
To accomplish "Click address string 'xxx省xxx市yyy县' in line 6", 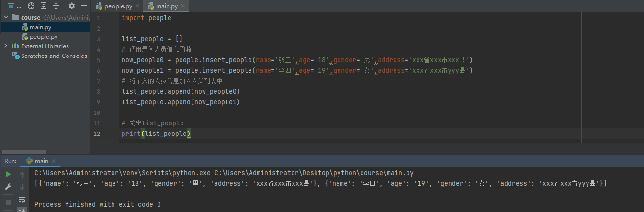I will (438, 70).
